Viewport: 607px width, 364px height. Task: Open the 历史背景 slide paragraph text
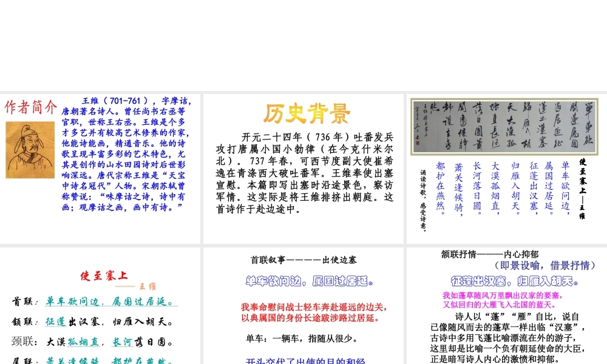305,173
